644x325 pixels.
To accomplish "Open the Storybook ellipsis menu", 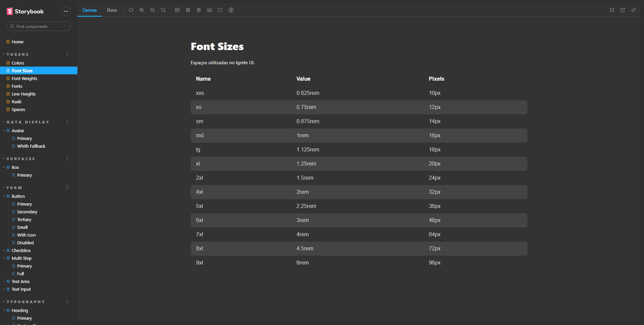I will (x=66, y=11).
